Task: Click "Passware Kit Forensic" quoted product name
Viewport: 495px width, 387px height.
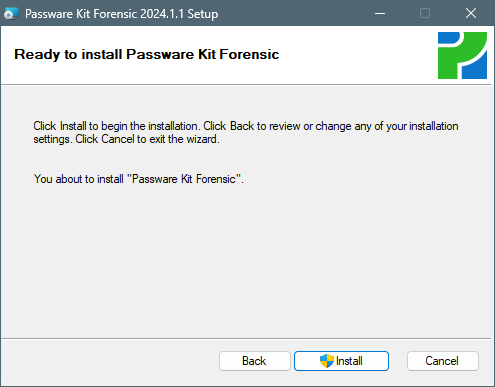Action: 184,179
